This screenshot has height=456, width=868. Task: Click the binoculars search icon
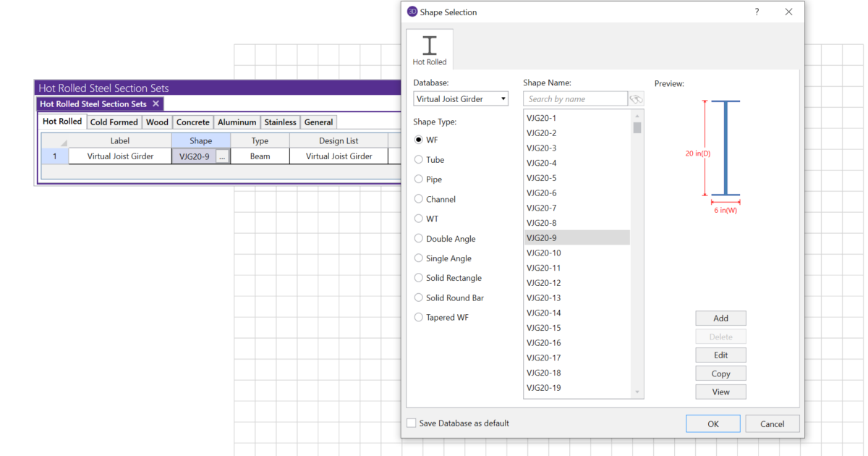(637, 99)
